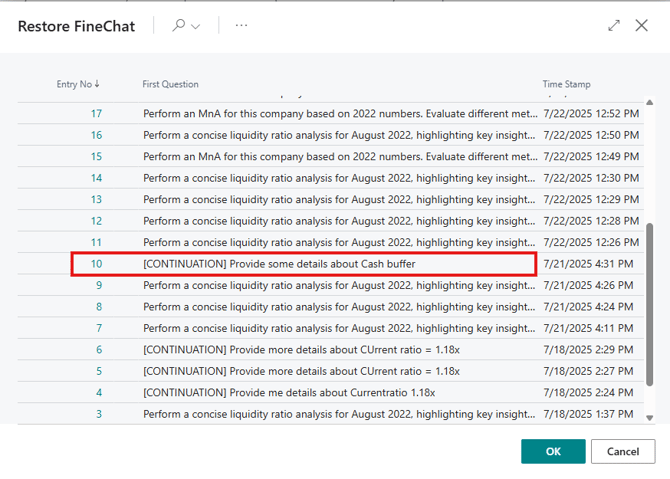
Task: Select Currentratio 1.18x question in row 4
Action: (x=289, y=393)
